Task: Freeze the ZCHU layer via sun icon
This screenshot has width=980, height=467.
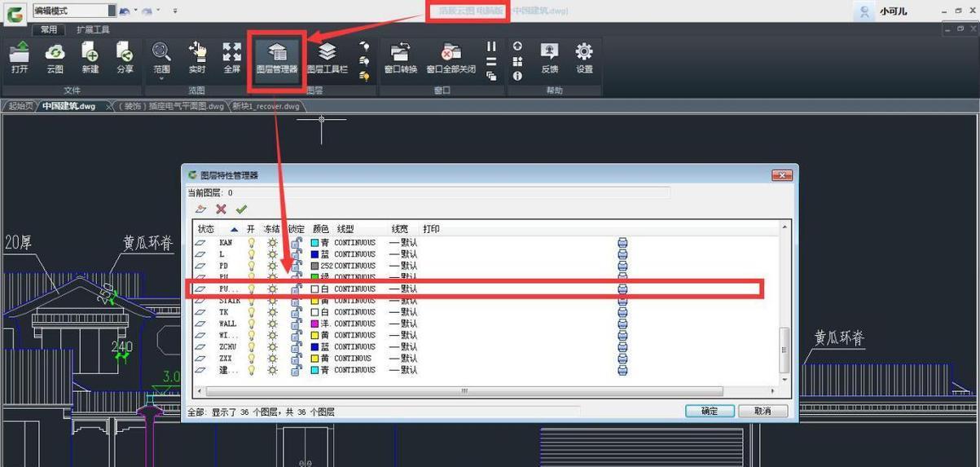Action: (x=273, y=346)
